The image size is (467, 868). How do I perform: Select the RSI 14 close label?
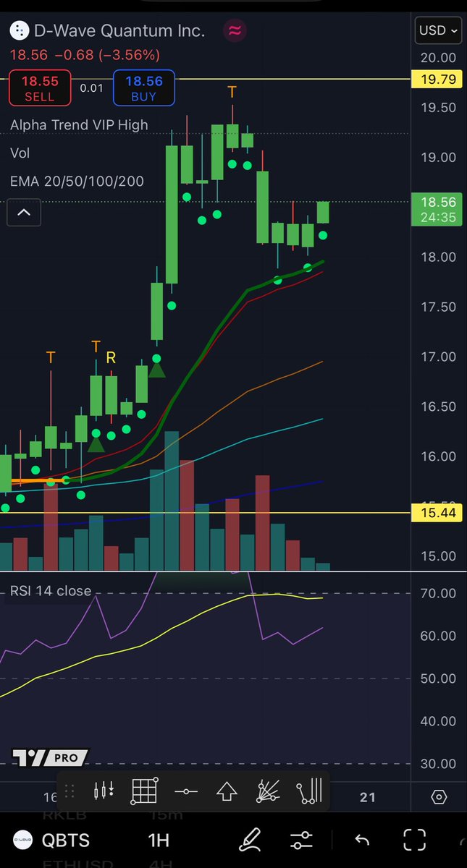coord(51,591)
